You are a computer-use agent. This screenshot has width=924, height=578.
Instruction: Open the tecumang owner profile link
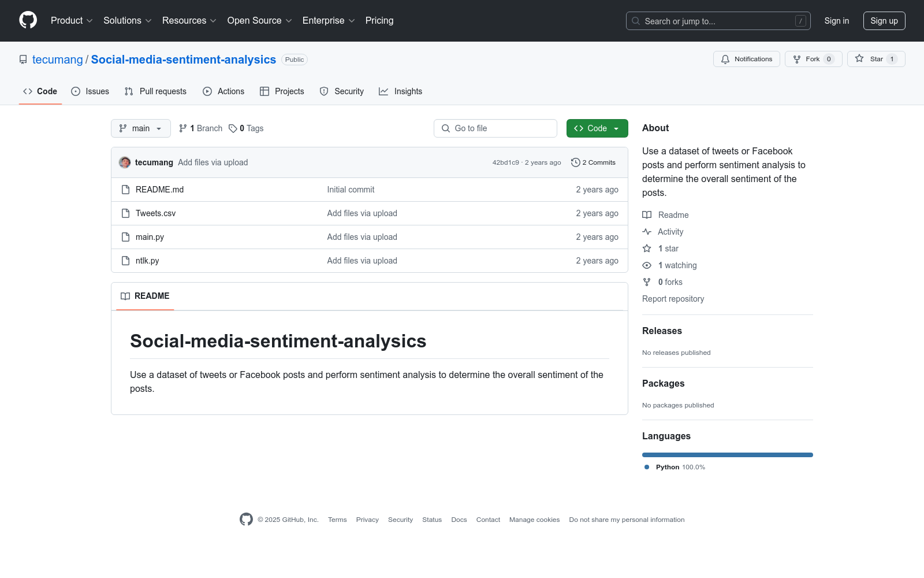pyautogui.click(x=58, y=60)
